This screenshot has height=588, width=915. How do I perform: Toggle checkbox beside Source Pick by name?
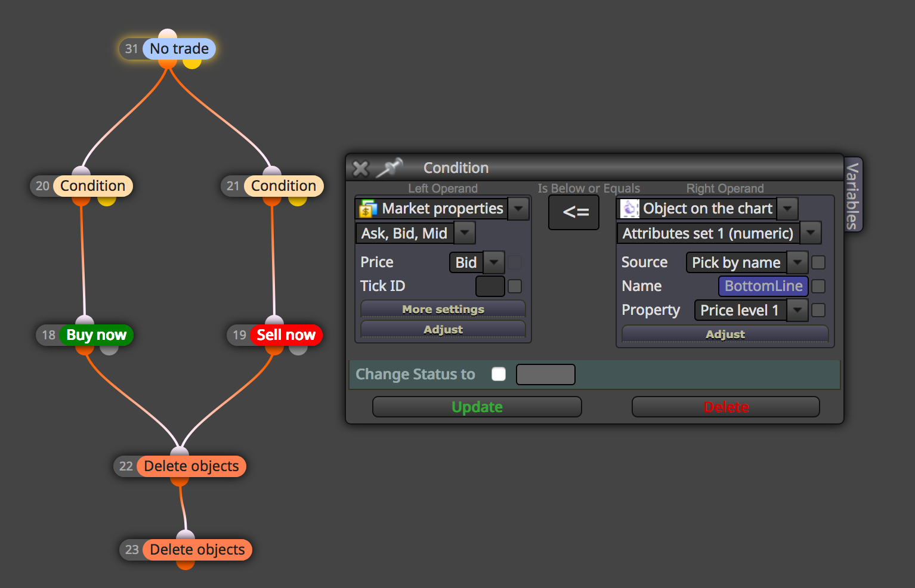pos(818,262)
